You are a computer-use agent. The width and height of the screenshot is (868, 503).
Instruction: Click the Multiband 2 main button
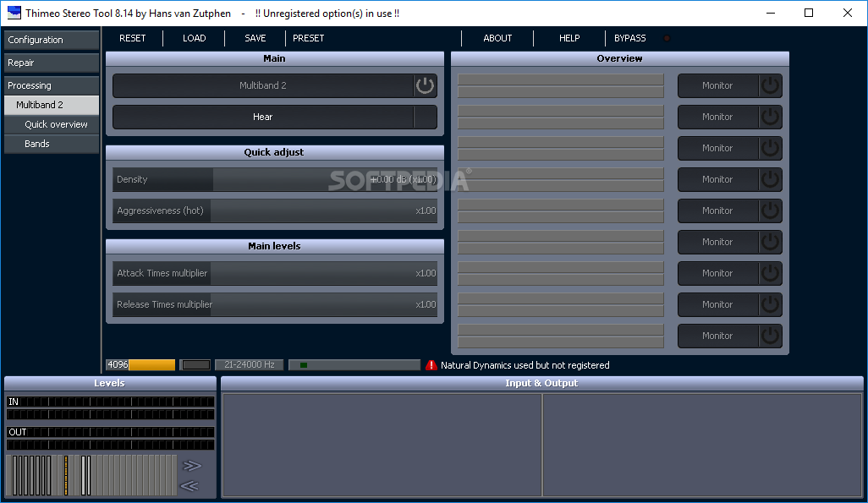tap(263, 85)
